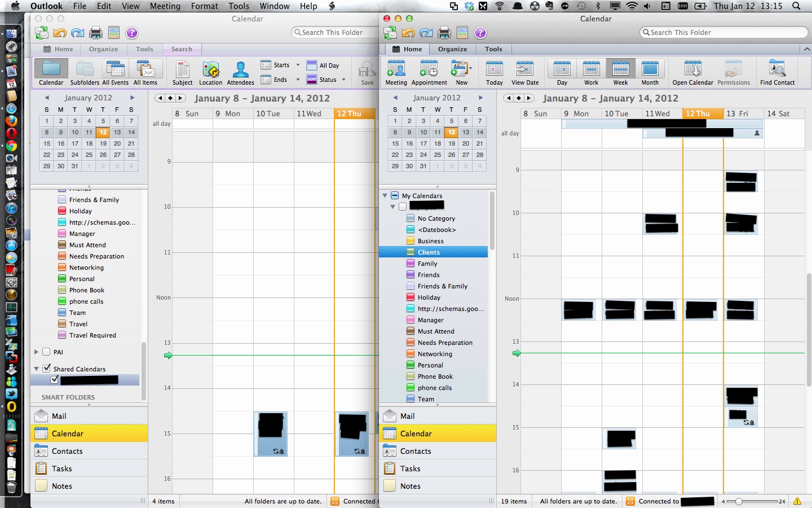This screenshot has width=812, height=508.
Task: Check the redacted account box under My Calendars
Action: [x=403, y=207]
